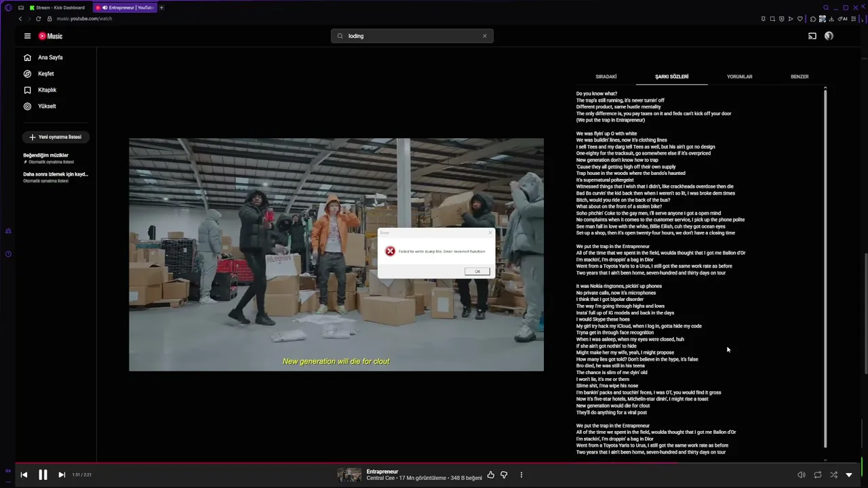Skip to the previous track

tap(24, 475)
